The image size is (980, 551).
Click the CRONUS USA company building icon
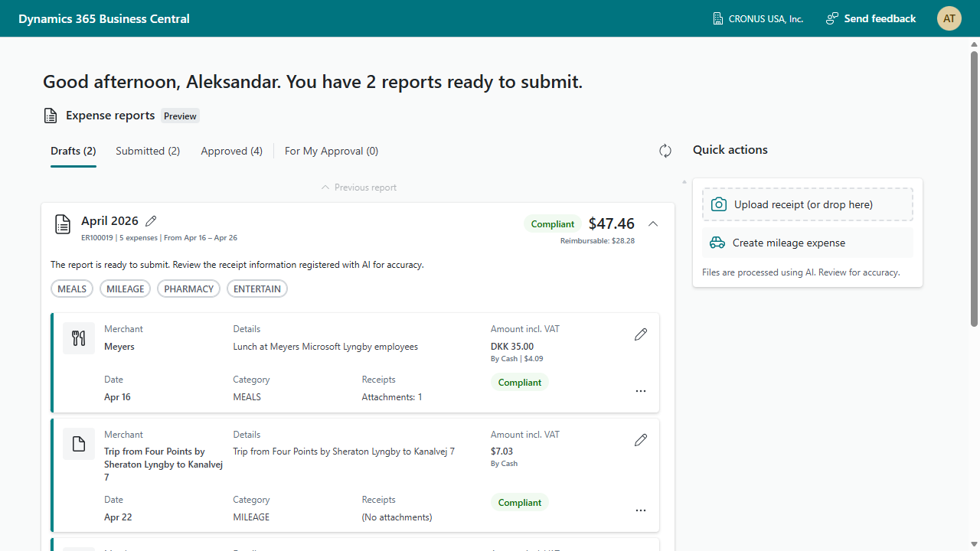pyautogui.click(x=717, y=18)
